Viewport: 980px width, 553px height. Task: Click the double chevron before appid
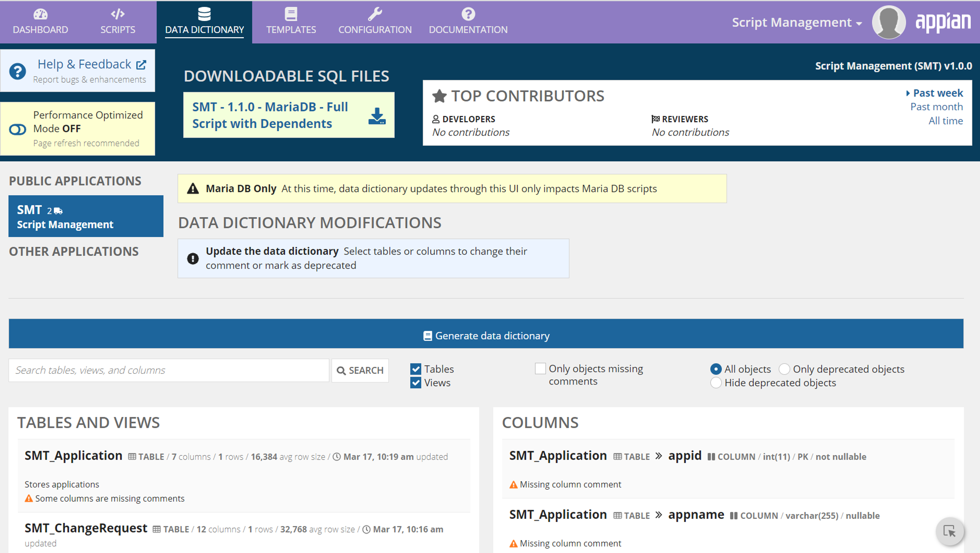coord(659,456)
